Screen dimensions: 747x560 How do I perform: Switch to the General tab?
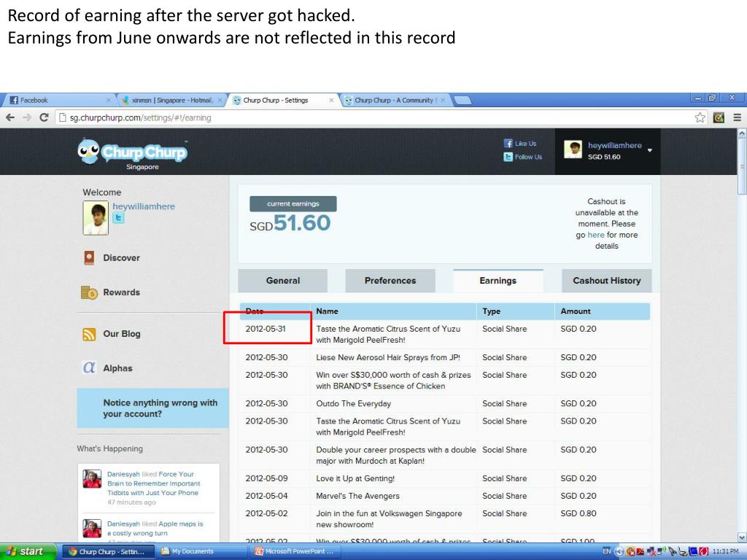pos(282,281)
